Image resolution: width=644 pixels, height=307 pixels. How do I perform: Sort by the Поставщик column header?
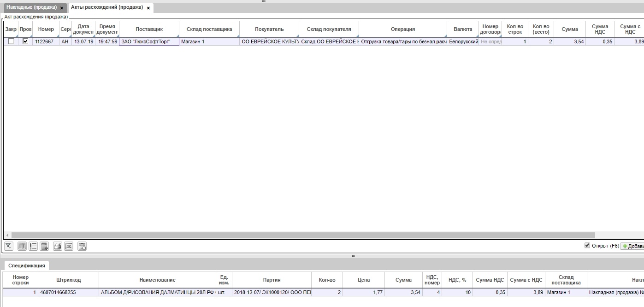149,29
